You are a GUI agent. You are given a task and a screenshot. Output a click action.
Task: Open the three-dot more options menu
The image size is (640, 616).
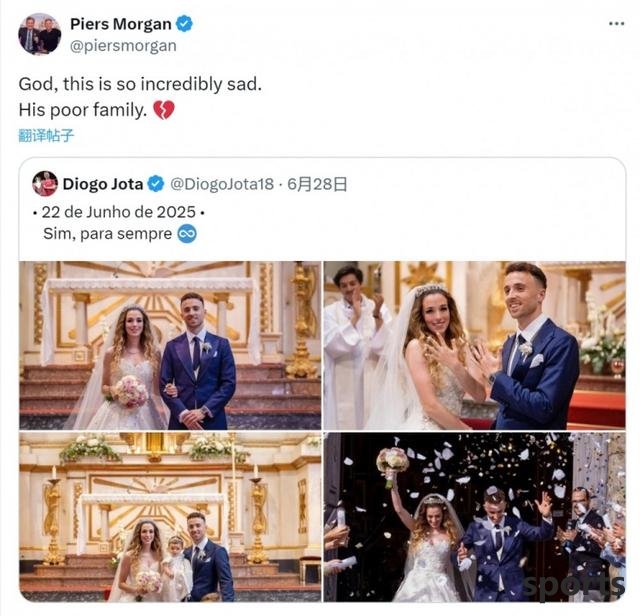pyautogui.click(x=616, y=24)
